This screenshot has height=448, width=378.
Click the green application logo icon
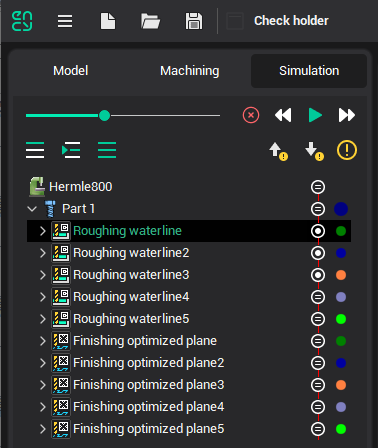coord(22,21)
